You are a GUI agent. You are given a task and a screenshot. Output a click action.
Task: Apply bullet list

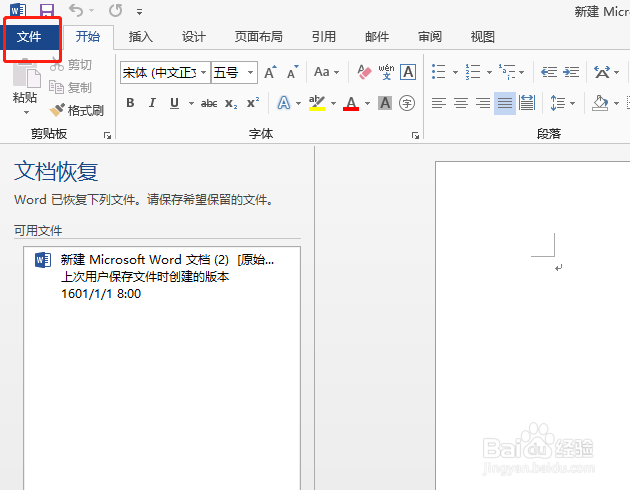[439, 72]
